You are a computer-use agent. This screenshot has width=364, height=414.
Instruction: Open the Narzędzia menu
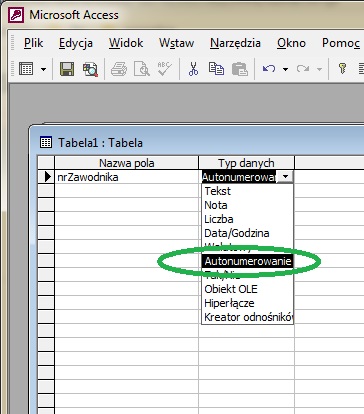click(x=235, y=43)
